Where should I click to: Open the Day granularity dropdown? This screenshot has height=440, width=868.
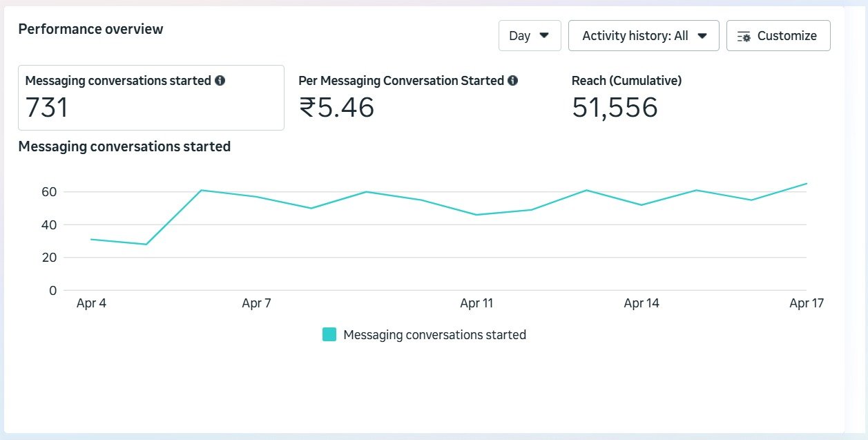[x=529, y=36]
